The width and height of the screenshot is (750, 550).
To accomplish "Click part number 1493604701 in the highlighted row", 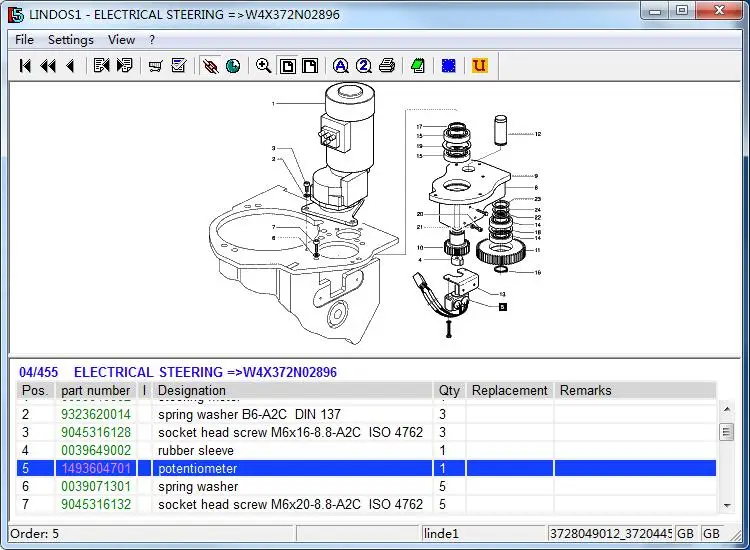I will (96, 468).
